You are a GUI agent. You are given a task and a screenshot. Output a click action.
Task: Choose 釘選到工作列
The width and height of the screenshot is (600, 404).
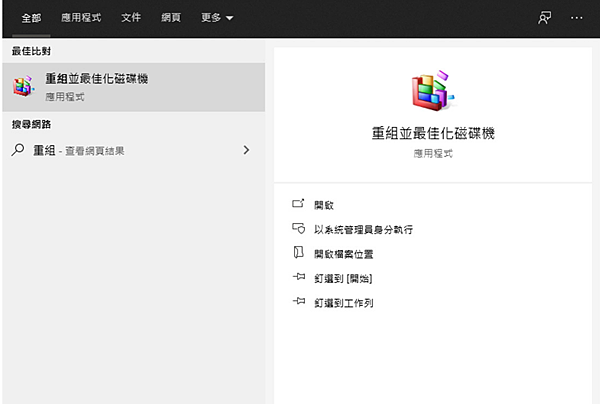point(344,303)
